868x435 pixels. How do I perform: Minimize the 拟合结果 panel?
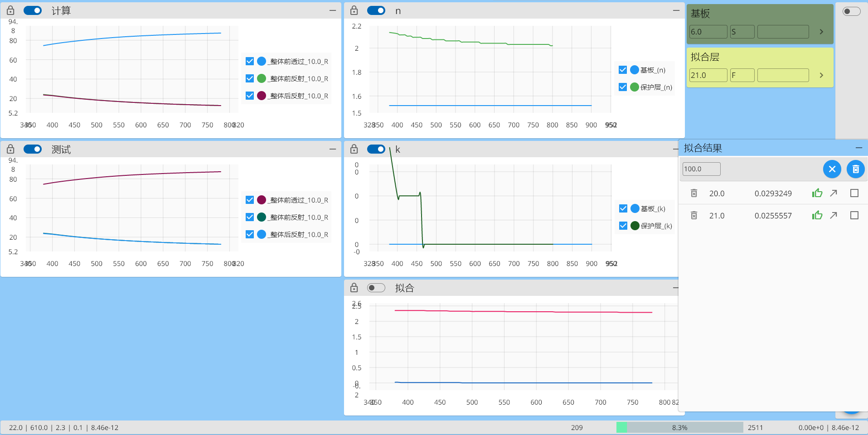tap(858, 148)
